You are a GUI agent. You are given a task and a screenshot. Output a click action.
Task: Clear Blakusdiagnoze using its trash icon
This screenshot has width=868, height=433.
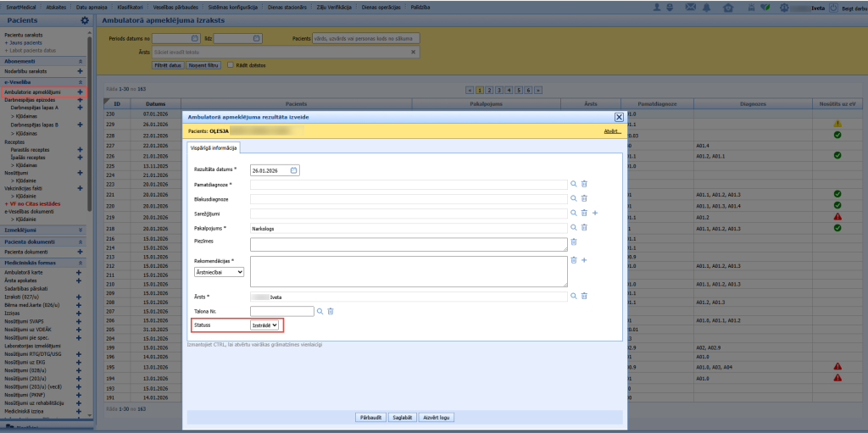pyautogui.click(x=584, y=198)
